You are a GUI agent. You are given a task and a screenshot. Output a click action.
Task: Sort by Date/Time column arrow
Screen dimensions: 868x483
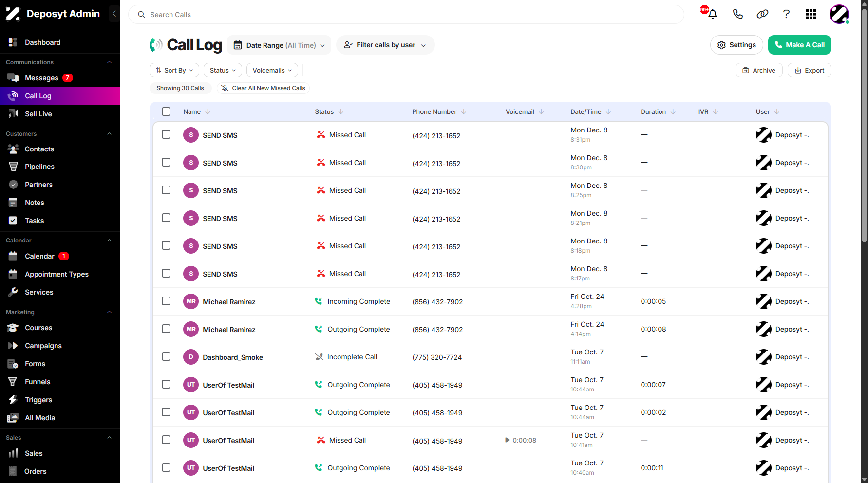[x=608, y=111]
